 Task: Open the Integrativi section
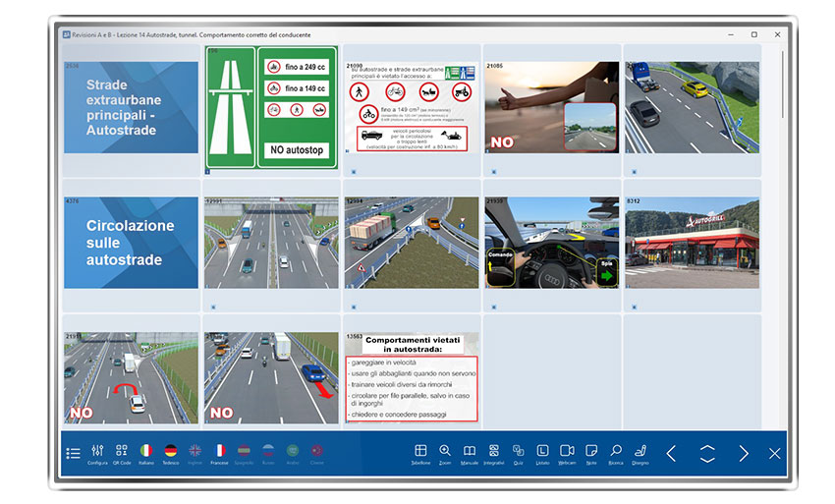click(x=493, y=451)
